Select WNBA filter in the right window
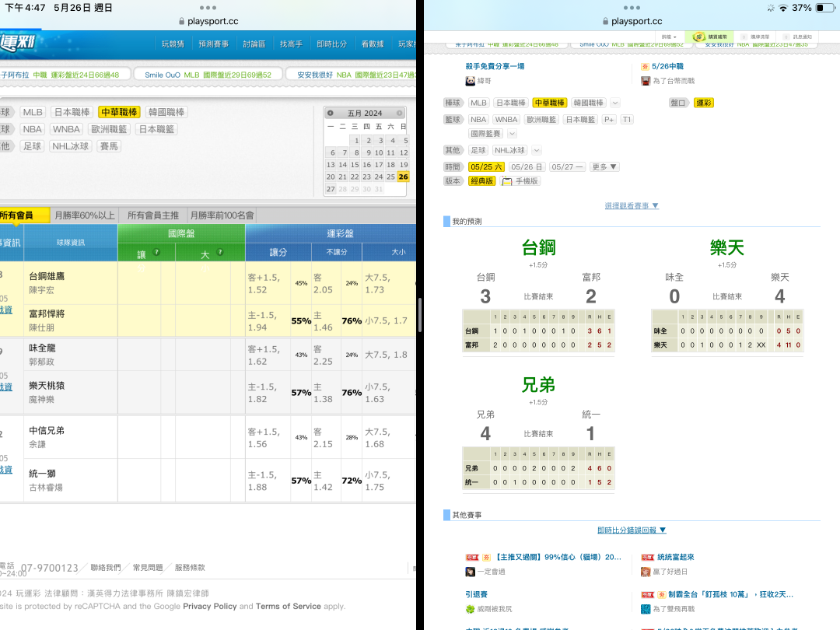 (x=506, y=120)
